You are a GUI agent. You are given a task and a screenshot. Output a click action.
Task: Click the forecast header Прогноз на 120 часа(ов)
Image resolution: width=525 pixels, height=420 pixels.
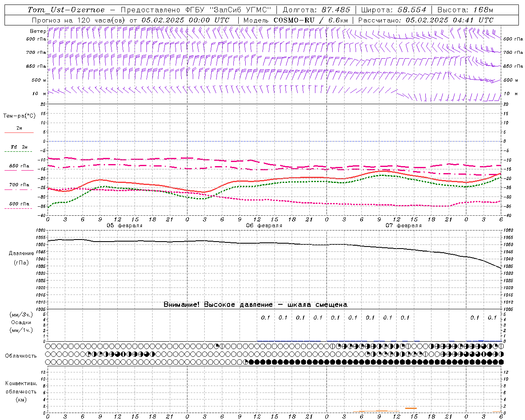79,20
